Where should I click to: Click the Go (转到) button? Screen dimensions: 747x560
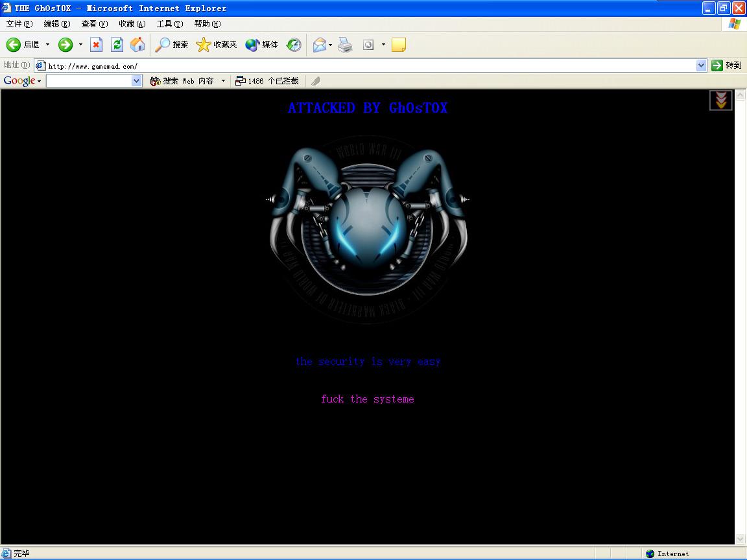pos(726,65)
